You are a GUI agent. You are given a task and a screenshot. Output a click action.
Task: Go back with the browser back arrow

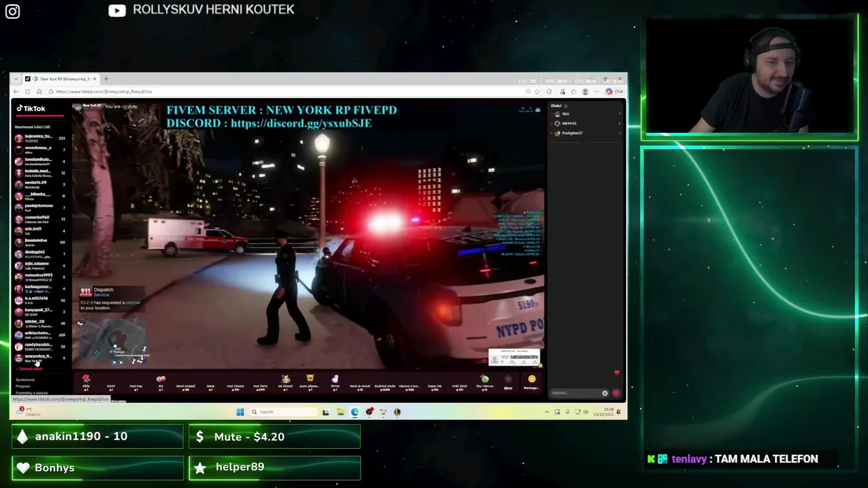[16, 91]
